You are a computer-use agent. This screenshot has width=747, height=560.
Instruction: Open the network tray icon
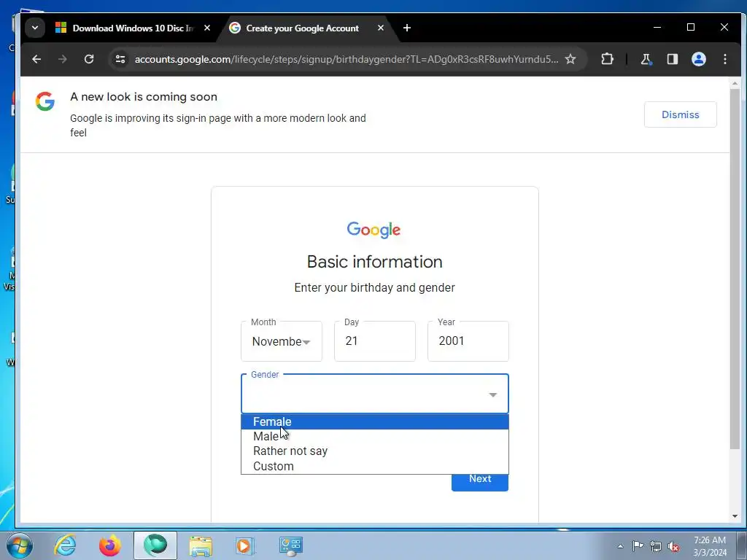point(656,546)
